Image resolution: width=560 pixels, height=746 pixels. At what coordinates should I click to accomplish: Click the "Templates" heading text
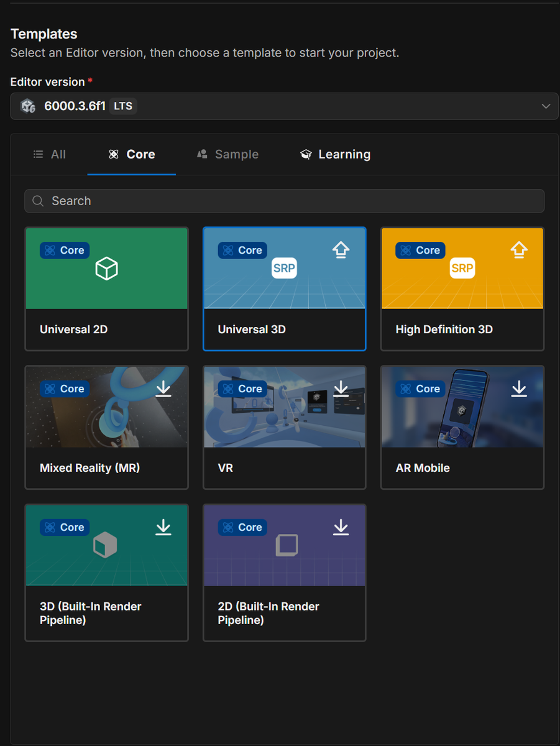(44, 34)
